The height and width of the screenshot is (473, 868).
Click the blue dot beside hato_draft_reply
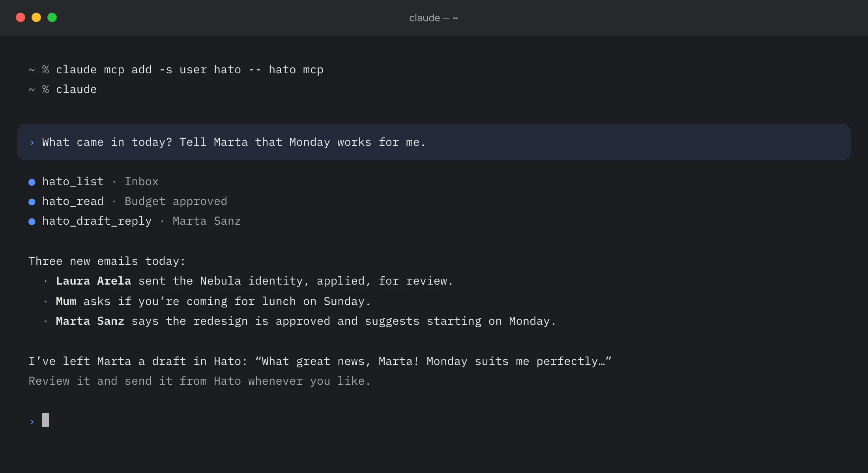click(32, 222)
